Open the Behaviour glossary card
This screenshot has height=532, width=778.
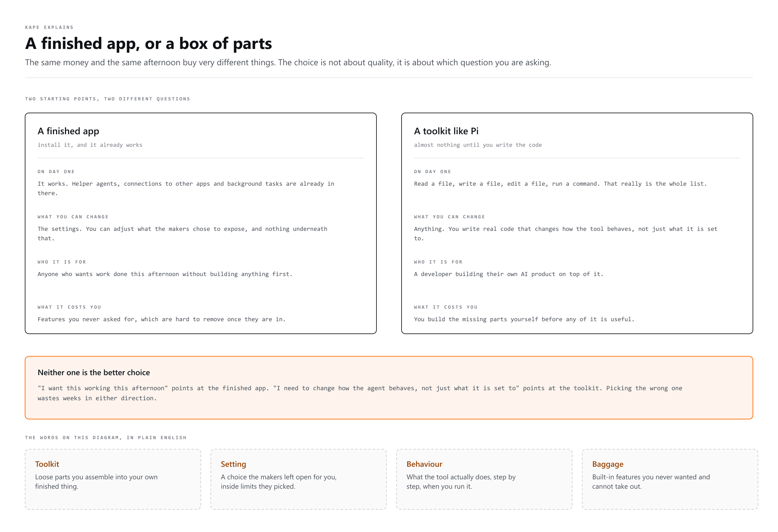pos(484,479)
